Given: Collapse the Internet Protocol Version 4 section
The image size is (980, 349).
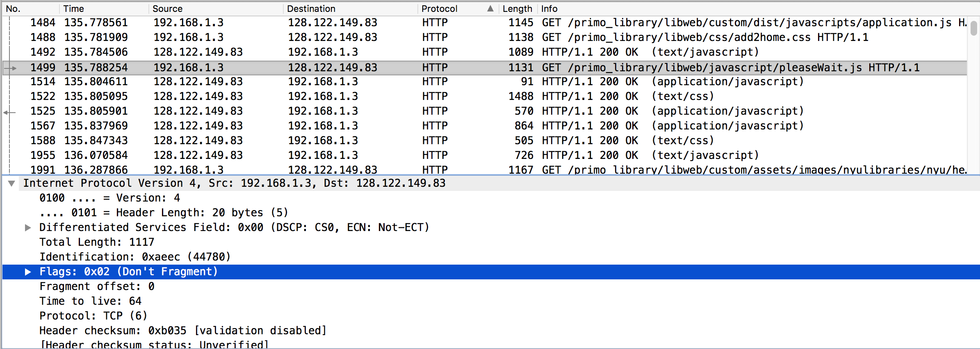Looking at the screenshot, I should coord(12,184).
